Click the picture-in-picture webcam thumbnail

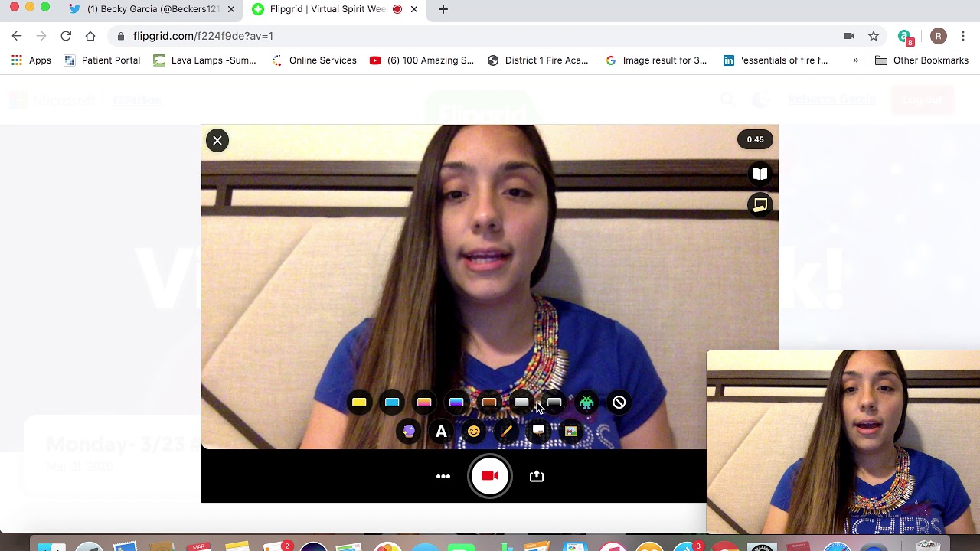[843, 442]
